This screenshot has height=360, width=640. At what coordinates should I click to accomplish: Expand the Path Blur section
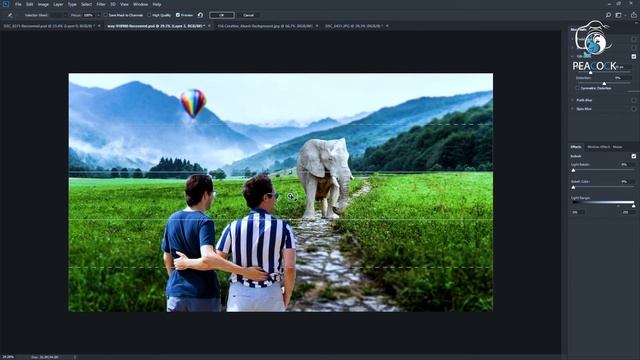pos(573,100)
